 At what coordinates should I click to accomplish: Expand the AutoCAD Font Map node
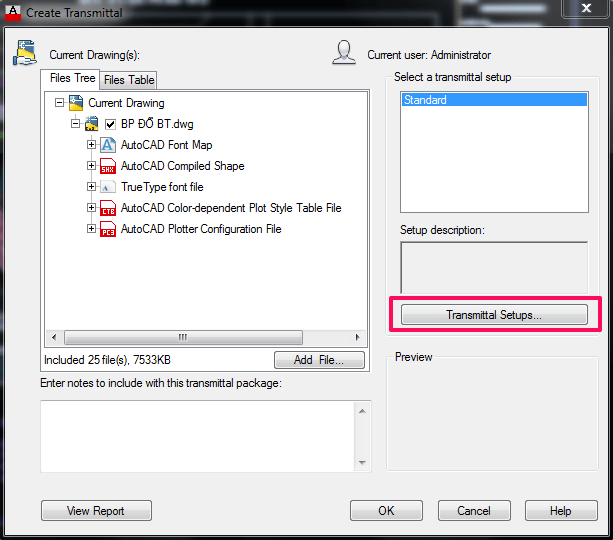(92, 145)
